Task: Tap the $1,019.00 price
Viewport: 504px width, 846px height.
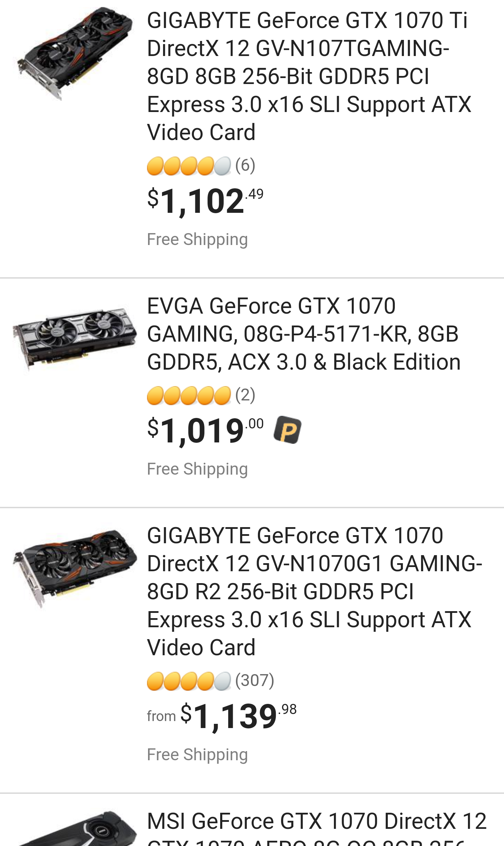Action: coord(205,430)
